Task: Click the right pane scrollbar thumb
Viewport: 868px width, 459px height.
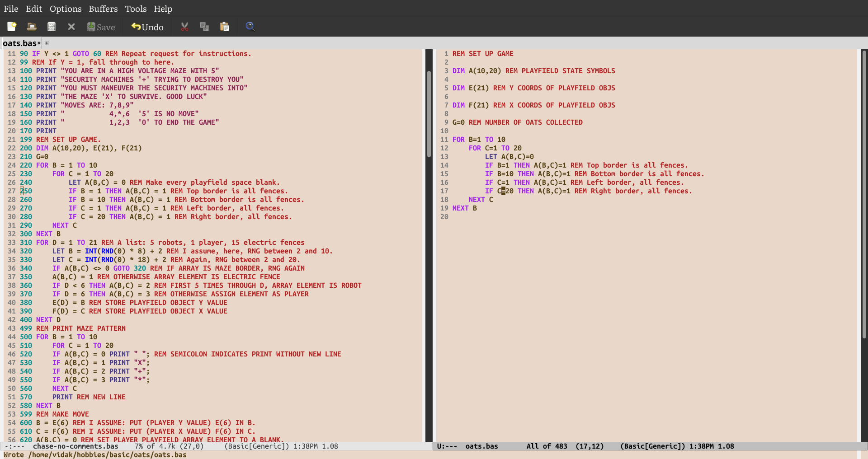Action: 864,194
